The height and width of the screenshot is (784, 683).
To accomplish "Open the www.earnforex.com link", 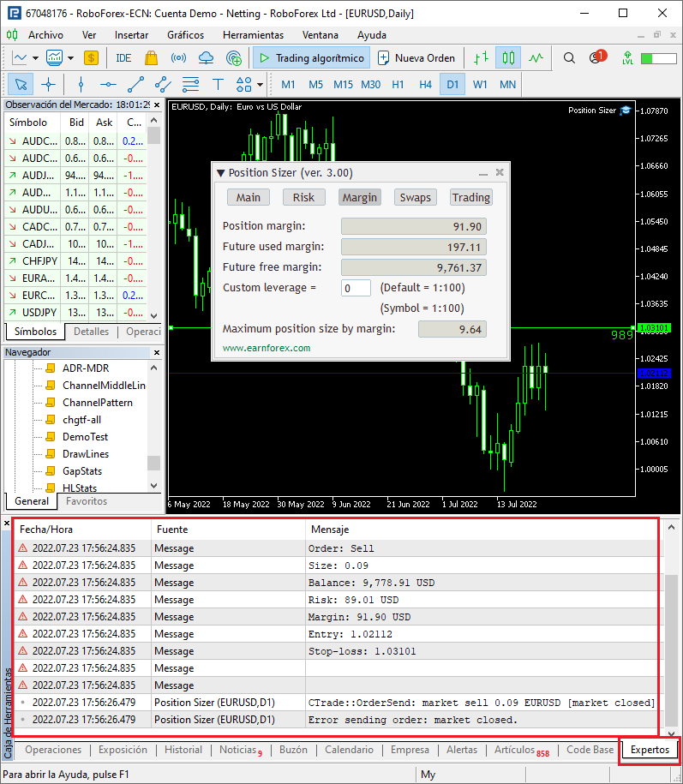I will [x=267, y=348].
